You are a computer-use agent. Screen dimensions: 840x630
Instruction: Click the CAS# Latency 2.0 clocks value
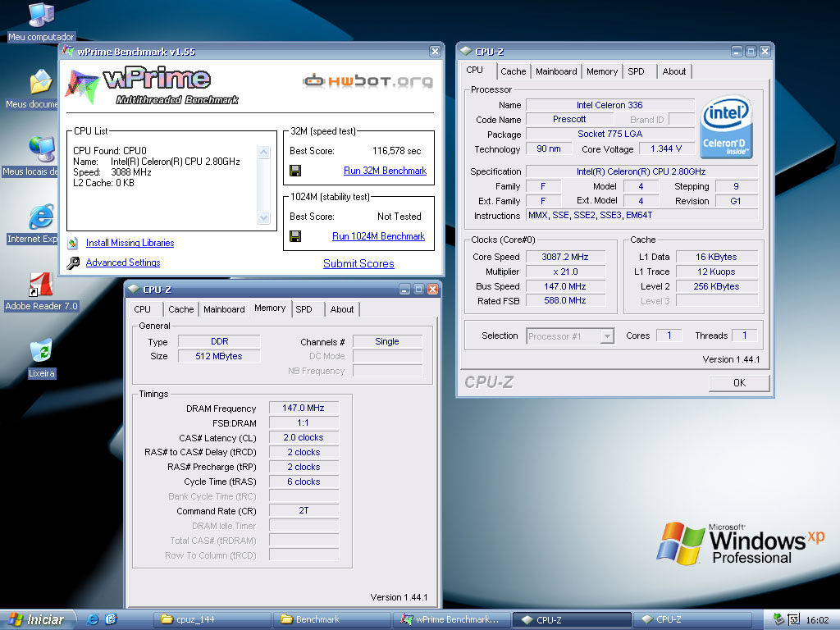pyautogui.click(x=304, y=437)
